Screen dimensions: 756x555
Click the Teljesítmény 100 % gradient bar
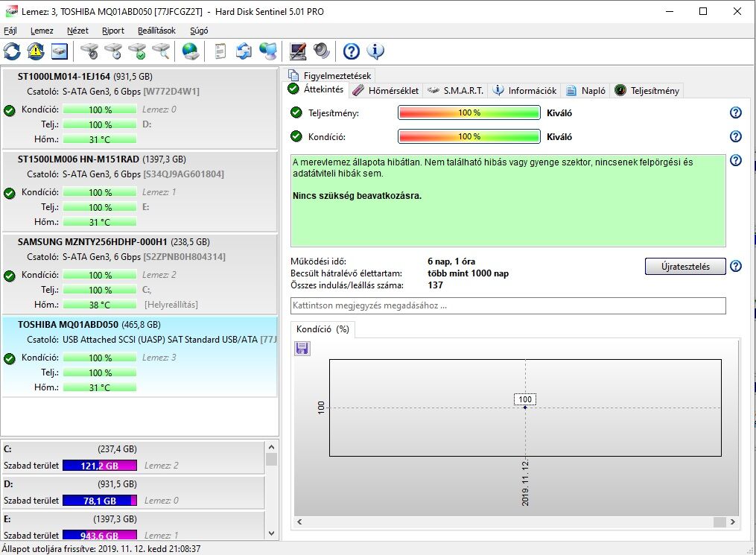pos(469,112)
